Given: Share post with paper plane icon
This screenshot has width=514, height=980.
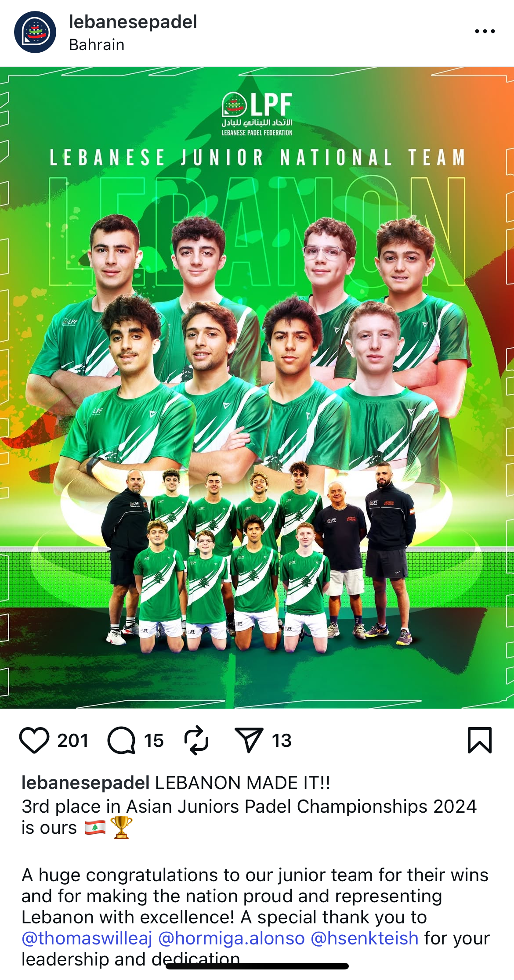Looking at the screenshot, I should 249,740.
